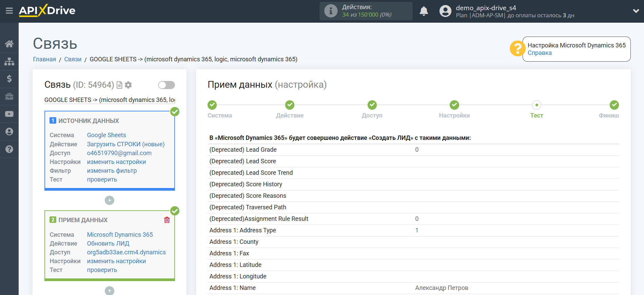Open the hamburger menu
Viewport: 644px width, 295px height.
point(9,11)
